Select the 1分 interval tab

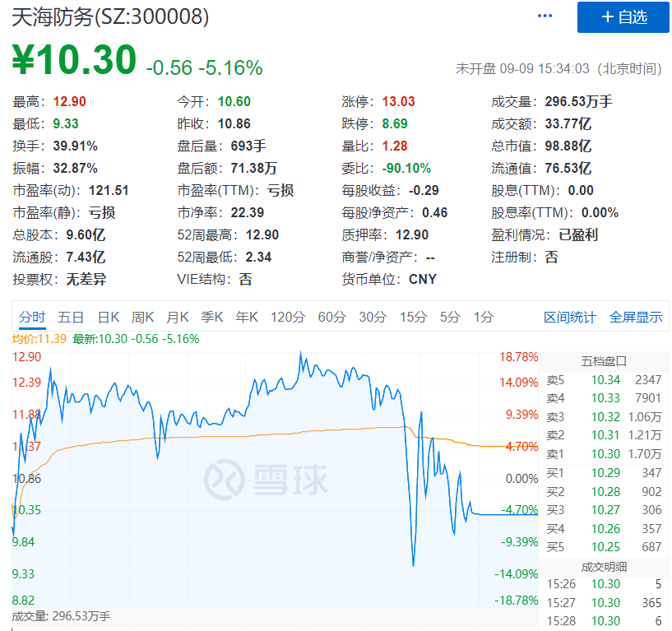pos(484,318)
